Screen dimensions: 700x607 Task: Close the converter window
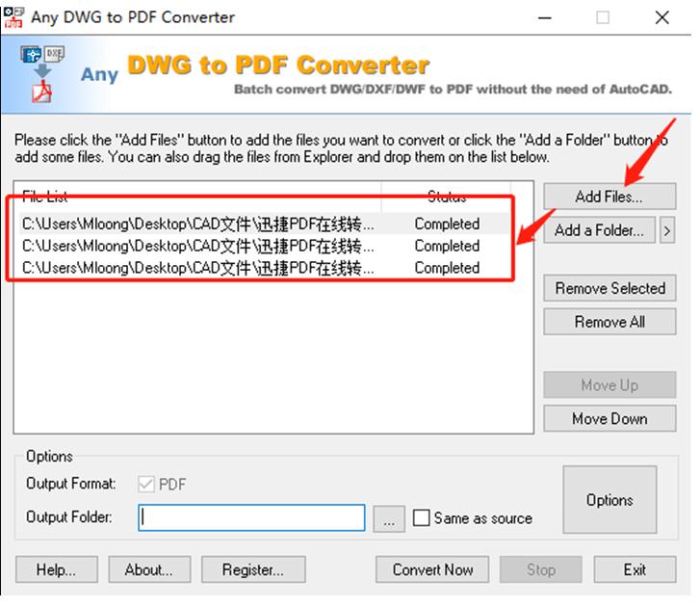662,18
